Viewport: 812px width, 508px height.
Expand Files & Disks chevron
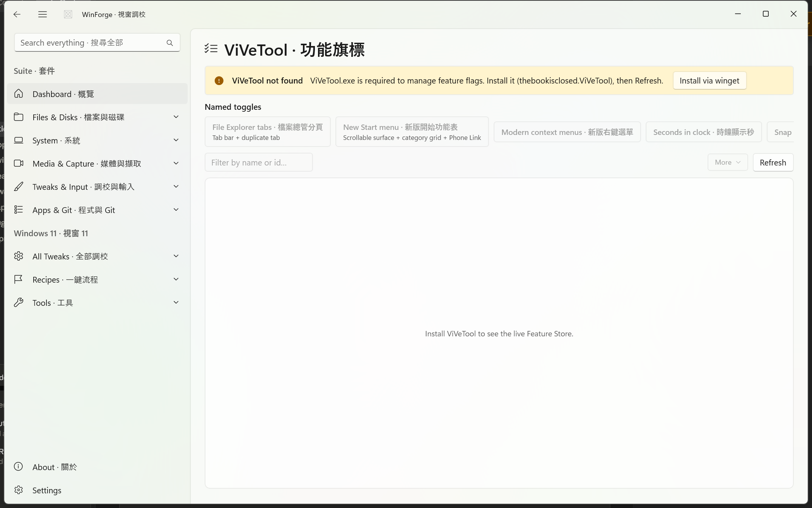[176, 117]
